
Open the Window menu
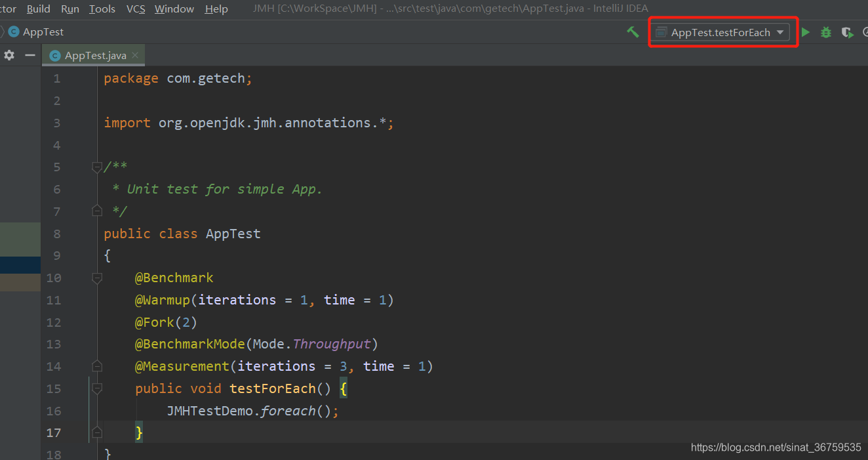click(174, 9)
